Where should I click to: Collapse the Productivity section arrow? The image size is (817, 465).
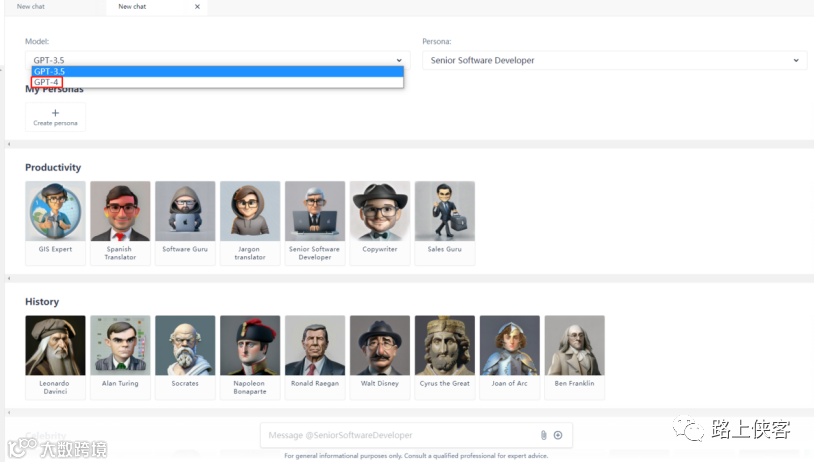click(9, 278)
